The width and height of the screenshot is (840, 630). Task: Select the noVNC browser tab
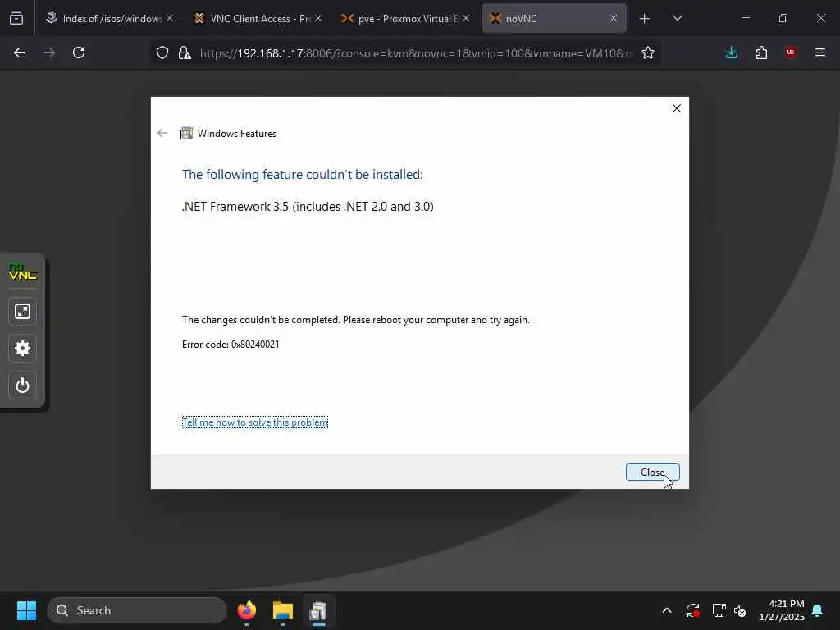554,18
